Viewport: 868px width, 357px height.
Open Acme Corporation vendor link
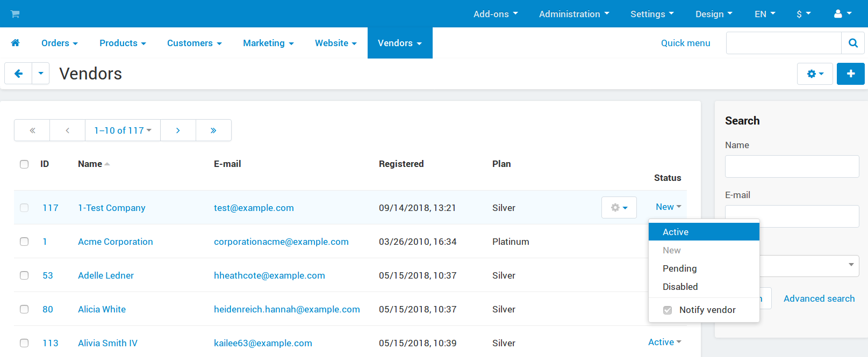pos(116,242)
